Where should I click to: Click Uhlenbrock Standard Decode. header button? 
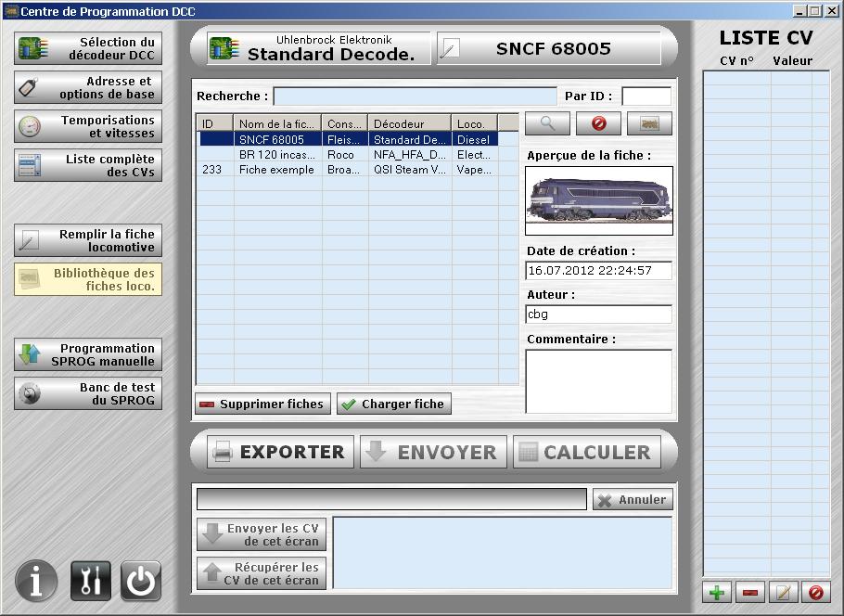(319, 48)
